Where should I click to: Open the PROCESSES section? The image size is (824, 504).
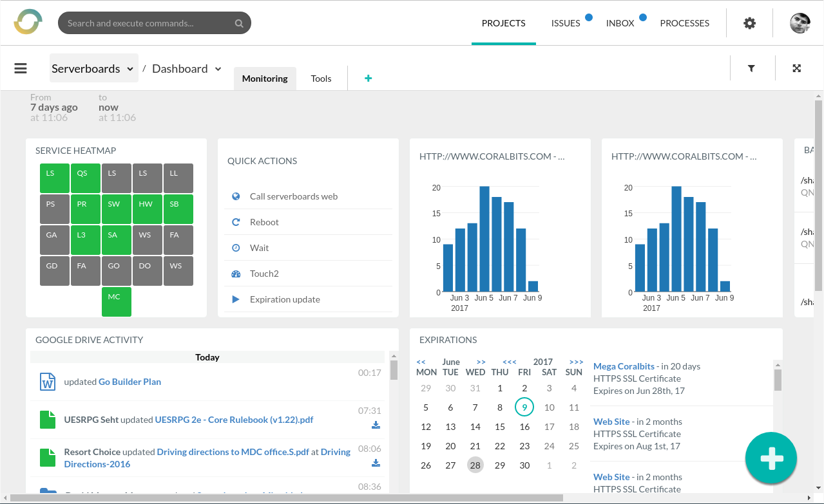pyautogui.click(x=685, y=23)
